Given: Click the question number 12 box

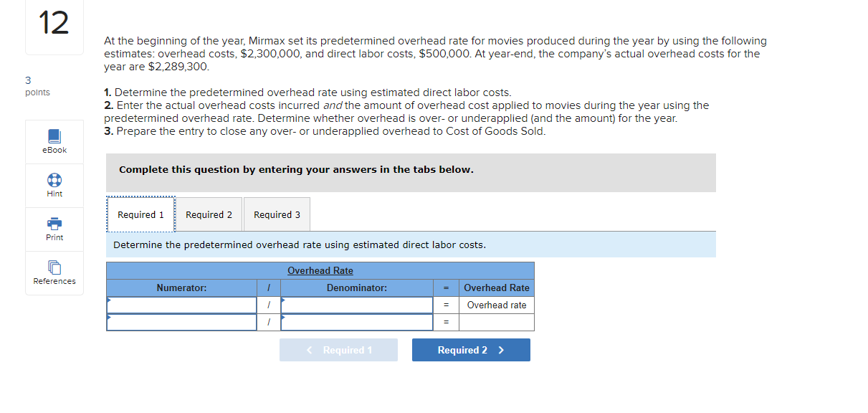Looking at the screenshot, I should [54, 24].
